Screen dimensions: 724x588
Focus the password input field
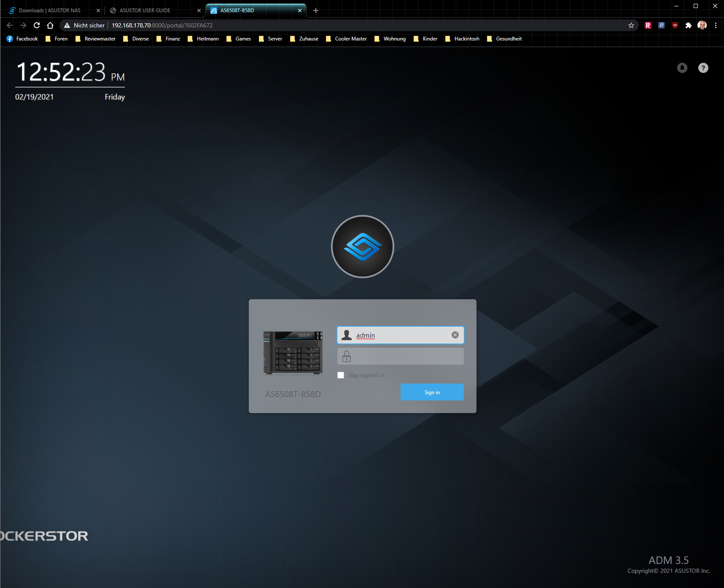[401, 356]
